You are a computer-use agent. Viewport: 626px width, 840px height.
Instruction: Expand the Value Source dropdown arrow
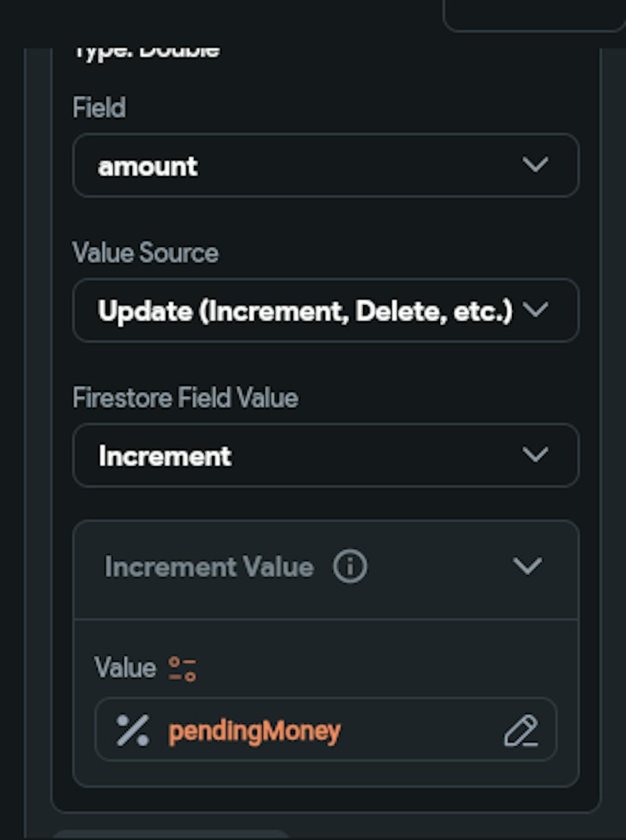point(535,310)
